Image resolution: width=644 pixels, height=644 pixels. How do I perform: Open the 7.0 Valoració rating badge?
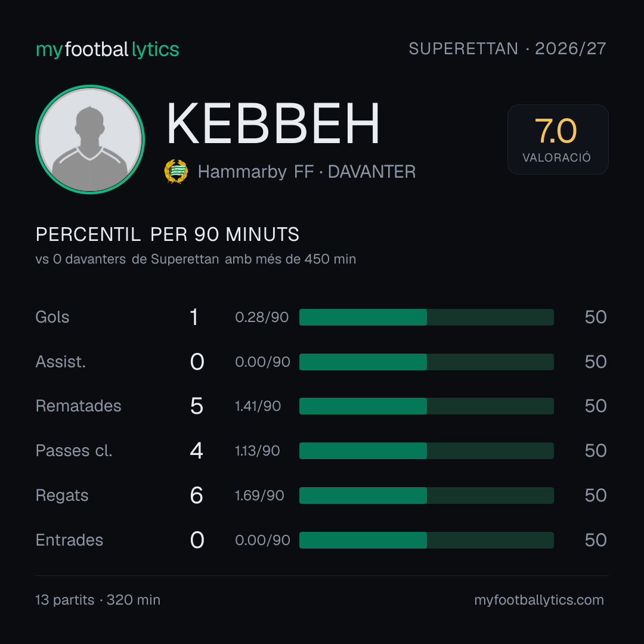tap(558, 140)
